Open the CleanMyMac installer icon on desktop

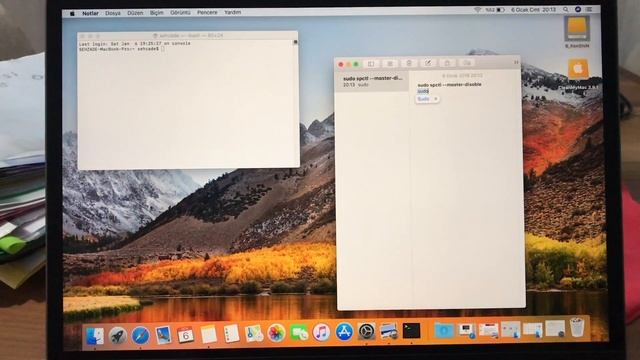(x=578, y=70)
